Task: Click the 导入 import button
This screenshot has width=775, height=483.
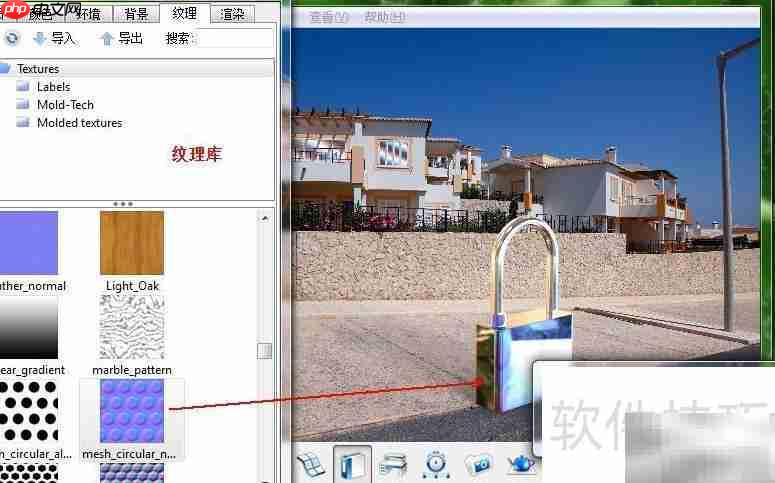Action: point(54,38)
